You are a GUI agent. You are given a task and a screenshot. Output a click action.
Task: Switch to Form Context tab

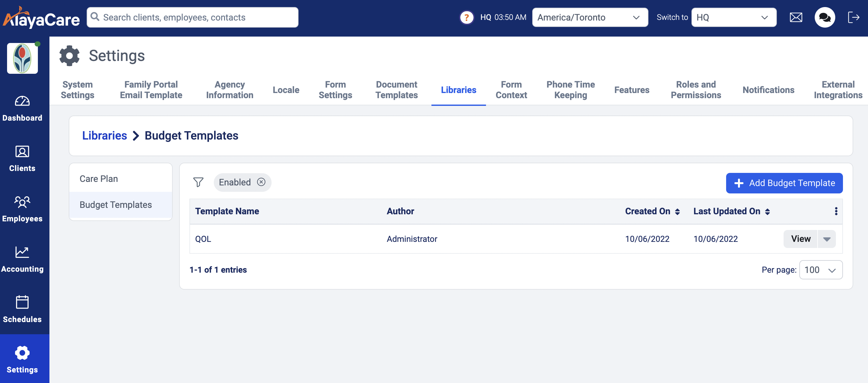click(511, 90)
